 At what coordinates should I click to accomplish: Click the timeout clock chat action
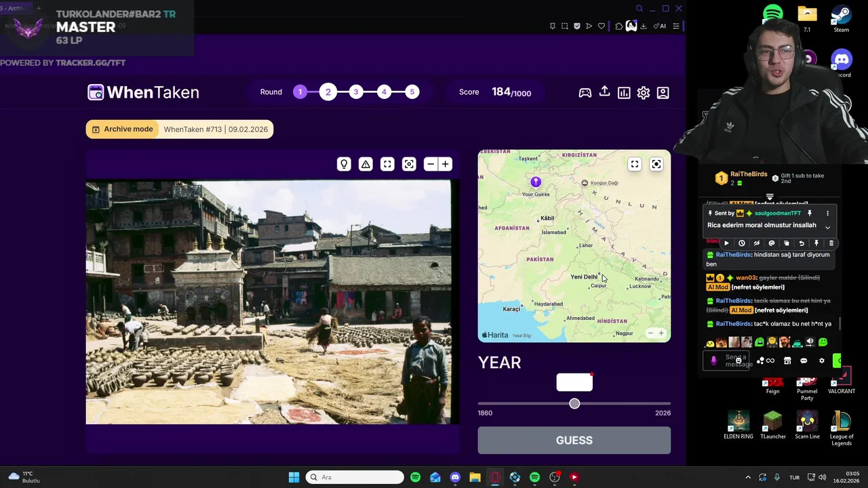coord(742,243)
